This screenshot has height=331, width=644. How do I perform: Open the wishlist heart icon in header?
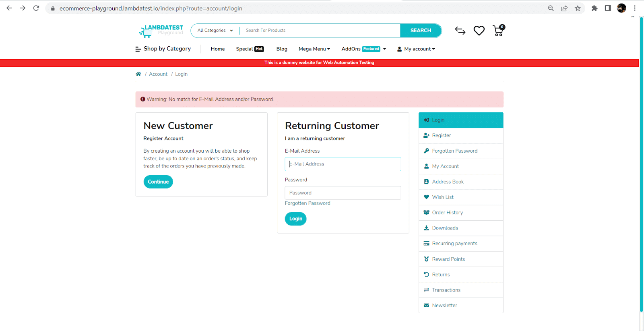coord(479,31)
